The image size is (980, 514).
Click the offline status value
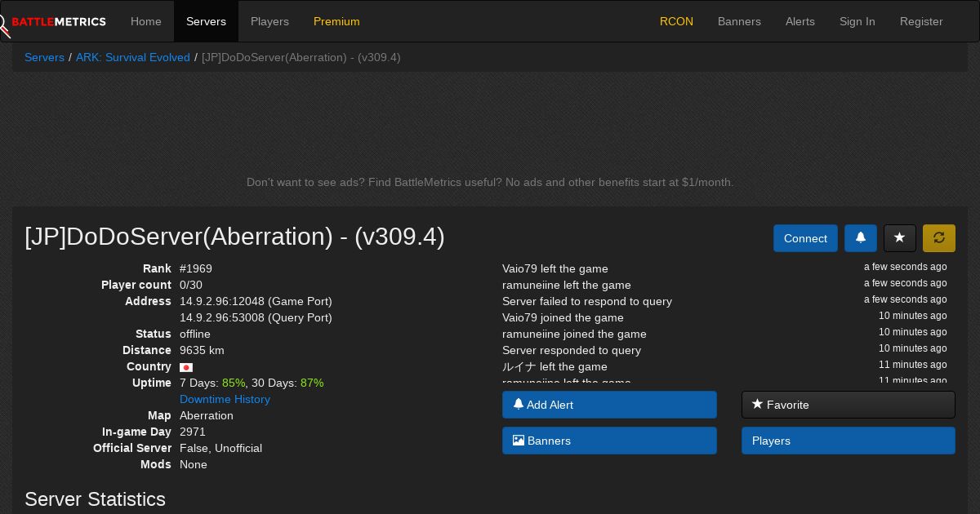pos(195,334)
